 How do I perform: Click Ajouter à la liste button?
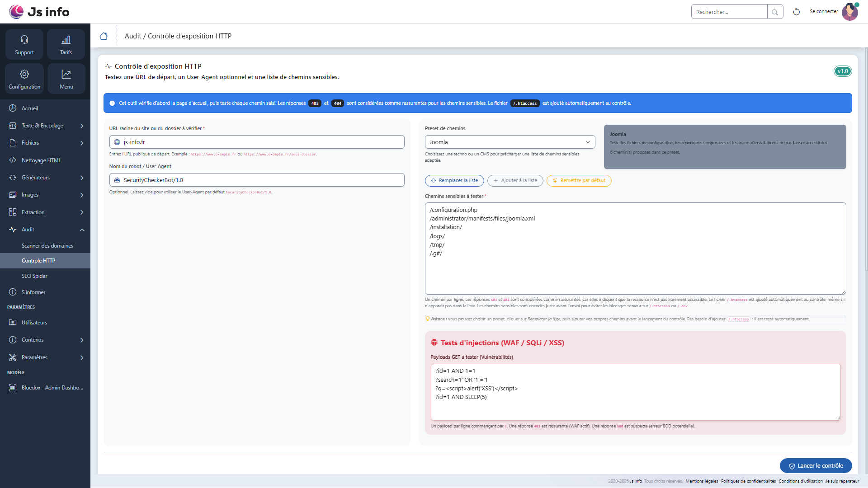pos(515,181)
